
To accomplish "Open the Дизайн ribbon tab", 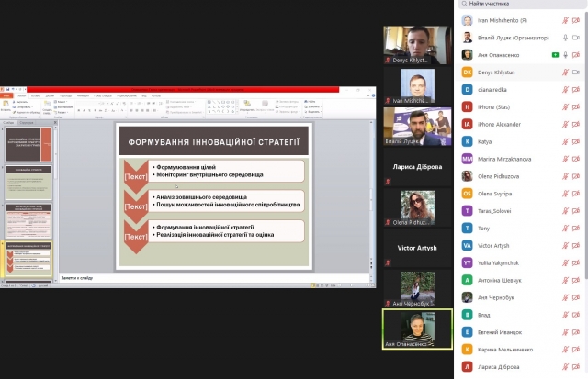I will [50, 95].
